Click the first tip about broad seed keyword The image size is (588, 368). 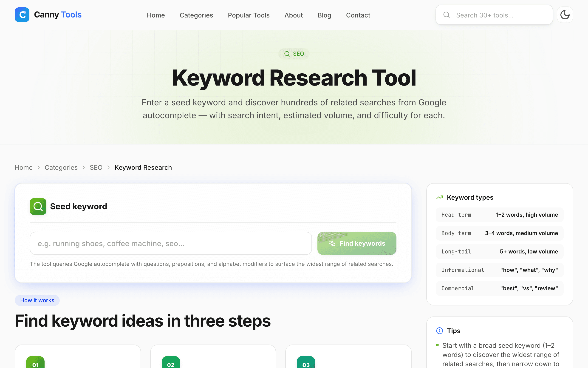(501, 355)
